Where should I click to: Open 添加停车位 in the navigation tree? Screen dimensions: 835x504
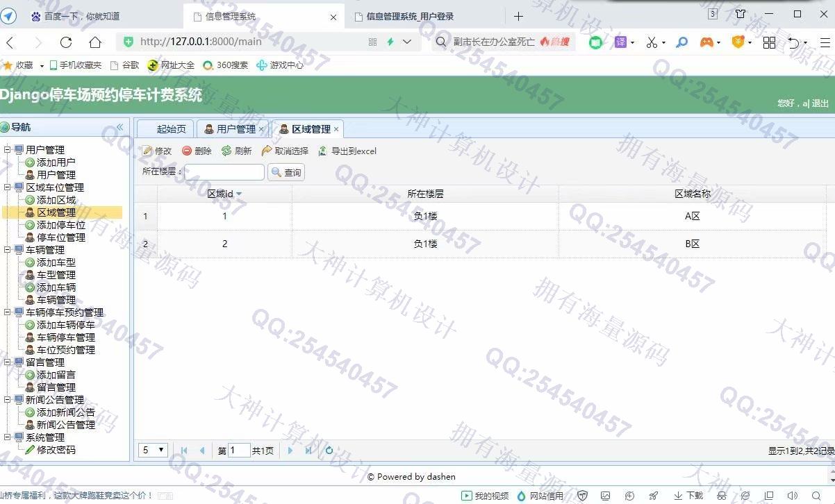tap(60, 224)
